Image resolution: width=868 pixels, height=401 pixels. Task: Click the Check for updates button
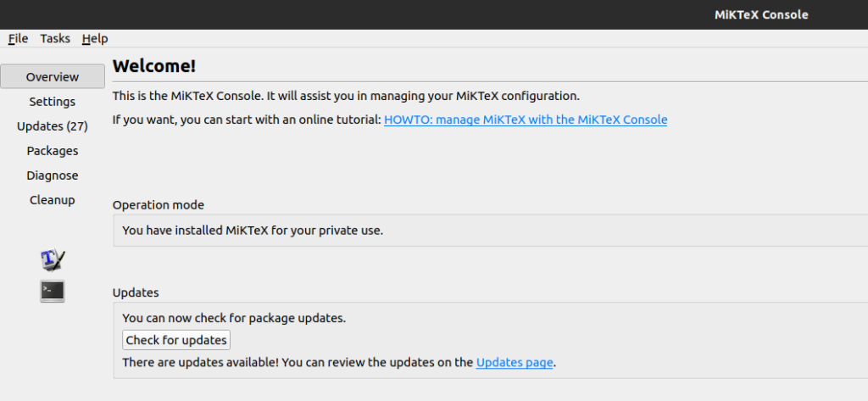176,340
